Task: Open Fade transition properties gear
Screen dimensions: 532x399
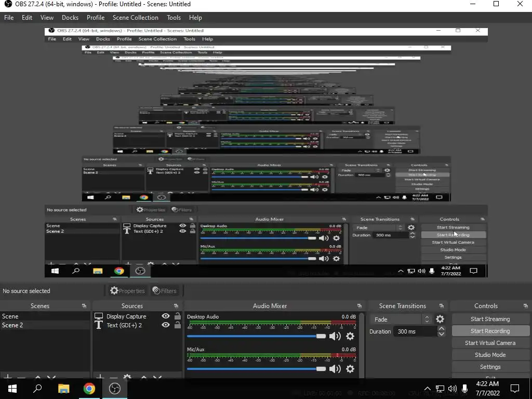Action: click(x=440, y=320)
